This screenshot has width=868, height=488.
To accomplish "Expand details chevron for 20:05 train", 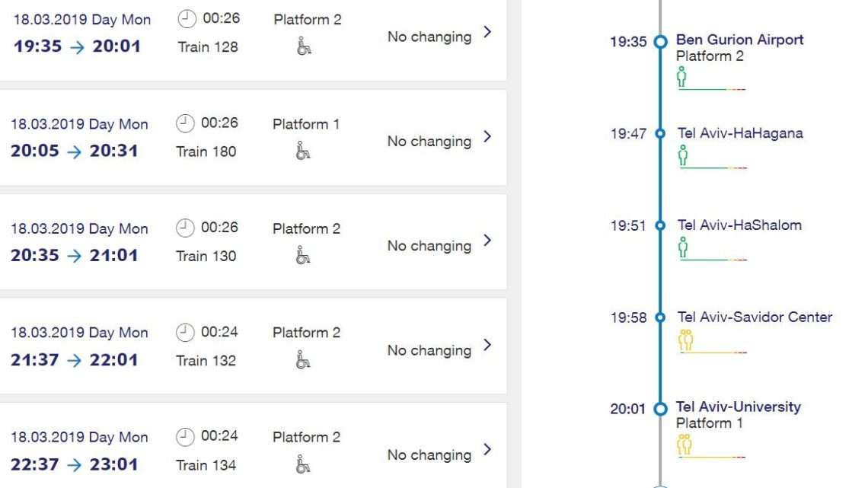I will (x=487, y=136).
